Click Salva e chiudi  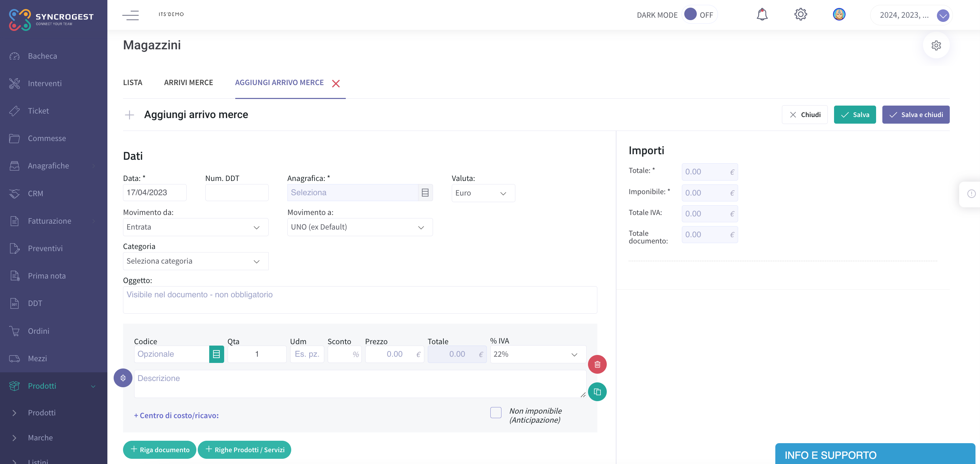915,115
